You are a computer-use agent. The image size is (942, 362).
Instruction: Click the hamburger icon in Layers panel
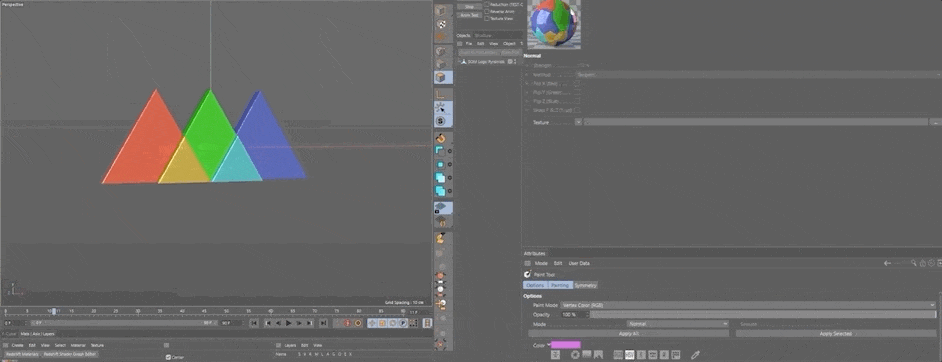click(x=278, y=345)
